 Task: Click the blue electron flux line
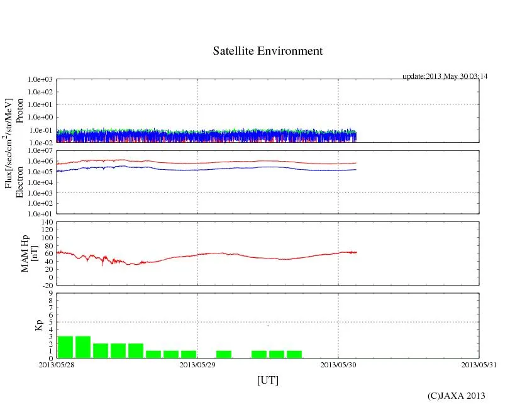point(252,168)
